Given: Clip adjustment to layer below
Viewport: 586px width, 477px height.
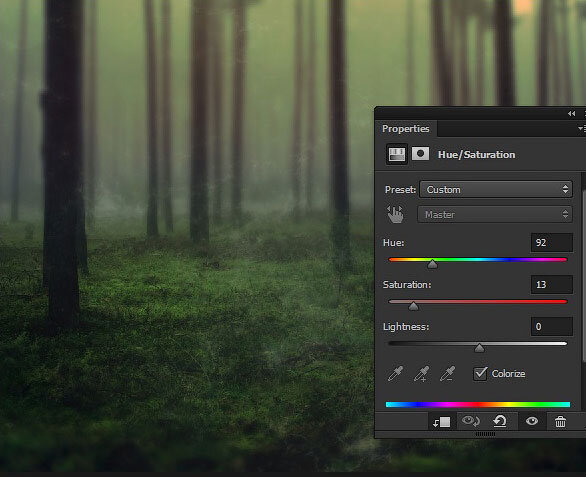Looking at the screenshot, I should coord(441,422).
